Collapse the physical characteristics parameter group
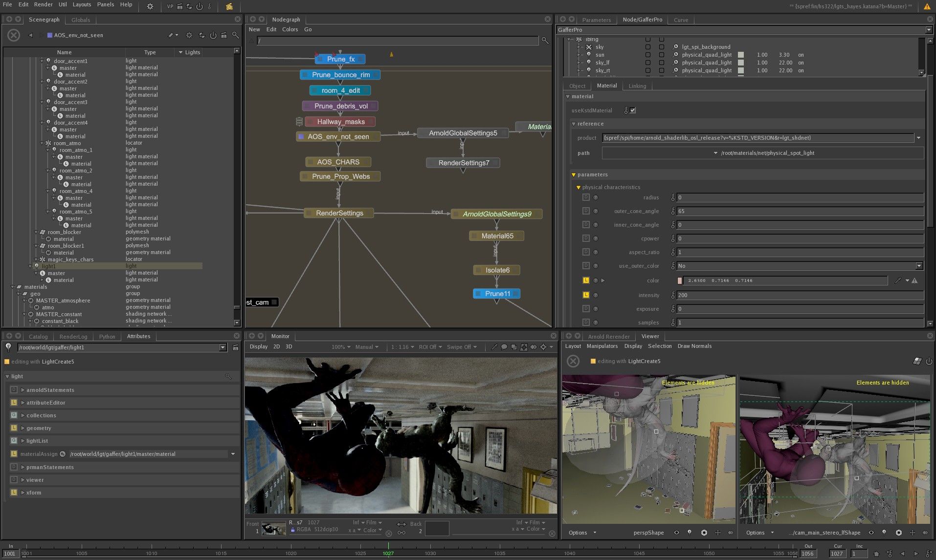The height and width of the screenshot is (560, 936). (579, 187)
